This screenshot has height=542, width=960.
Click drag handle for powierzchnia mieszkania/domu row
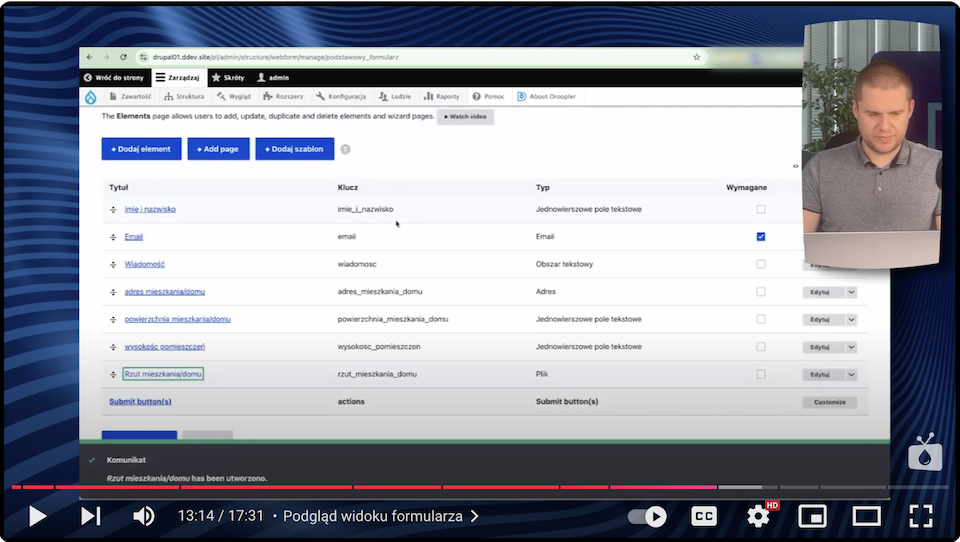(113, 320)
